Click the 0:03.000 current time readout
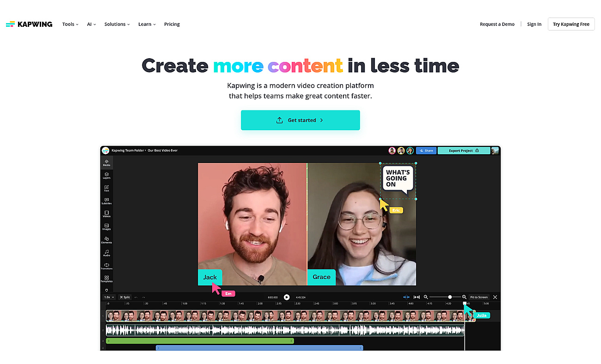 273,297
